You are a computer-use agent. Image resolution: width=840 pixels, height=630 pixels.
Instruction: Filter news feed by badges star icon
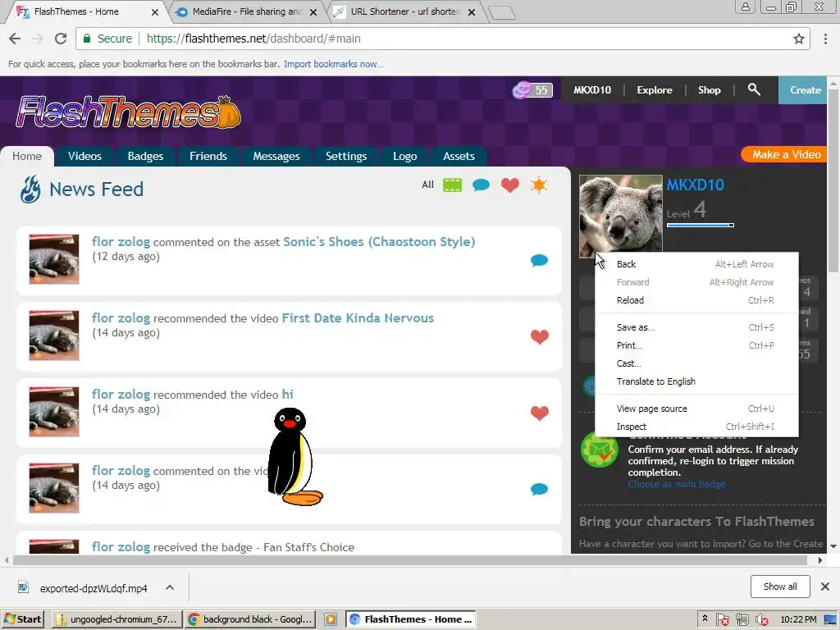(x=538, y=185)
